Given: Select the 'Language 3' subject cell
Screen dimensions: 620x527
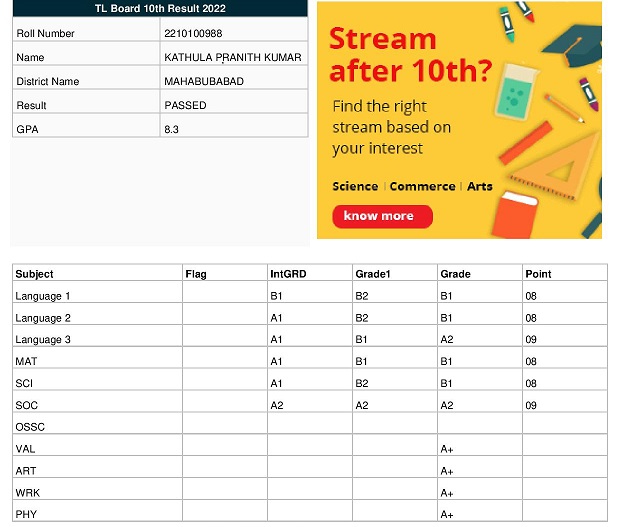Looking at the screenshot, I should [97, 336].
